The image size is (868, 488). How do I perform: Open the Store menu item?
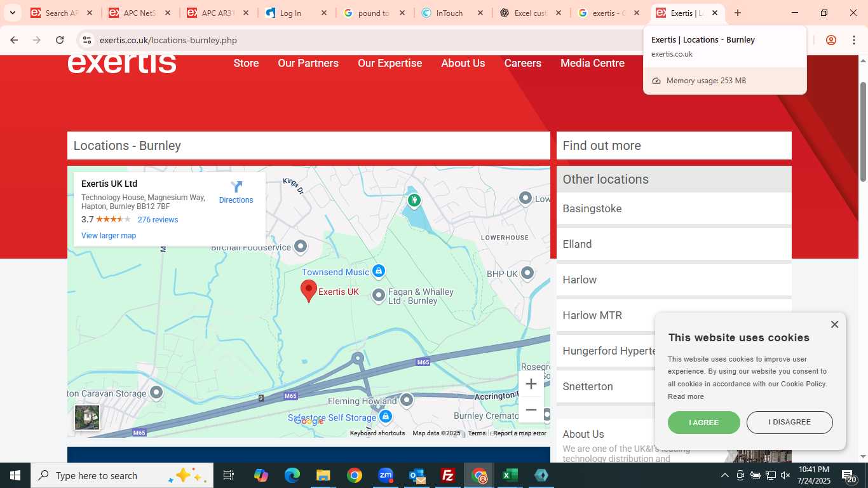pos(246,63)
